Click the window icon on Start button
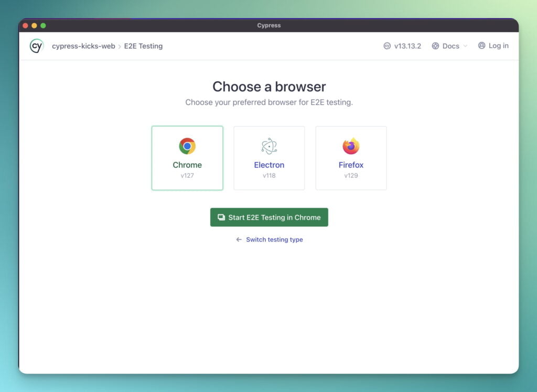This screenshot has width=537, height=392. 221,217
